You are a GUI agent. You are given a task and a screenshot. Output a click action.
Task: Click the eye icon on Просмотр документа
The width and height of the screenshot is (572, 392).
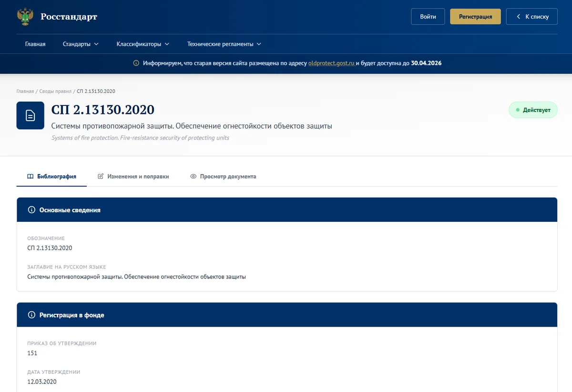pyautogui.click(x=194, y=176)
